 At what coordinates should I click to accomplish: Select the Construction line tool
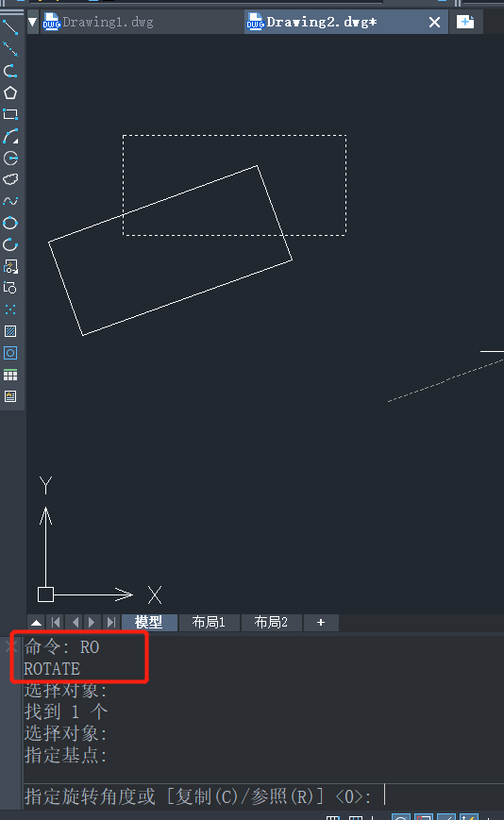pyautogui.click(x=10, y=49)
